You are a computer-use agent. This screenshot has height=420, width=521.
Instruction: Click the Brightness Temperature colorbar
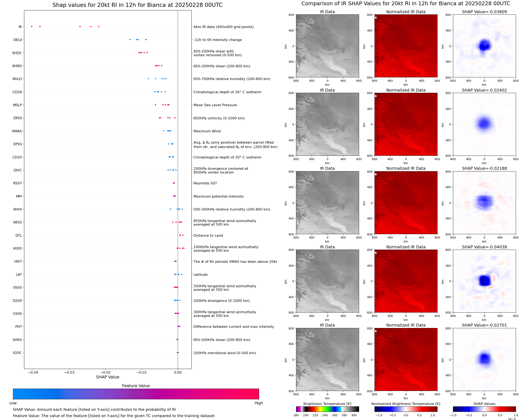pyautogui.click(x=327, y=409)
